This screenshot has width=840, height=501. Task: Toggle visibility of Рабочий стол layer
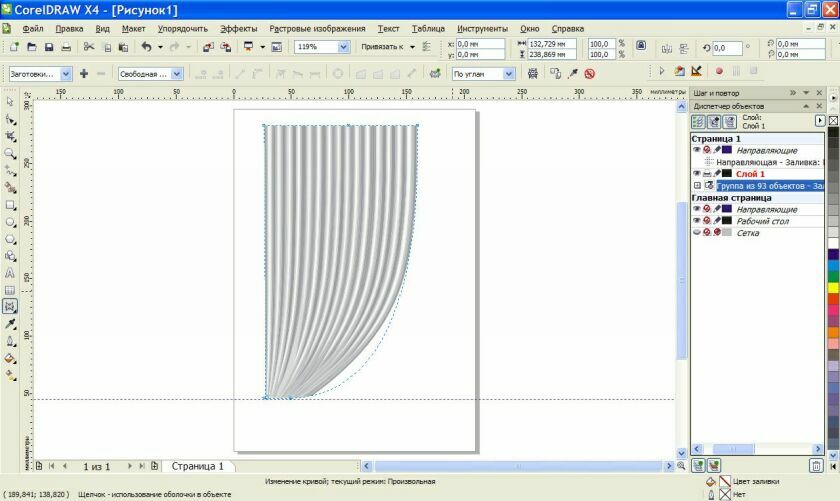[697, 221]
